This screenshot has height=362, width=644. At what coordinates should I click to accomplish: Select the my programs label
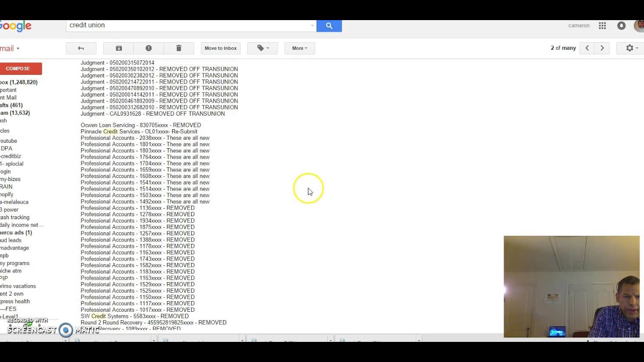[x=15, y=263]
